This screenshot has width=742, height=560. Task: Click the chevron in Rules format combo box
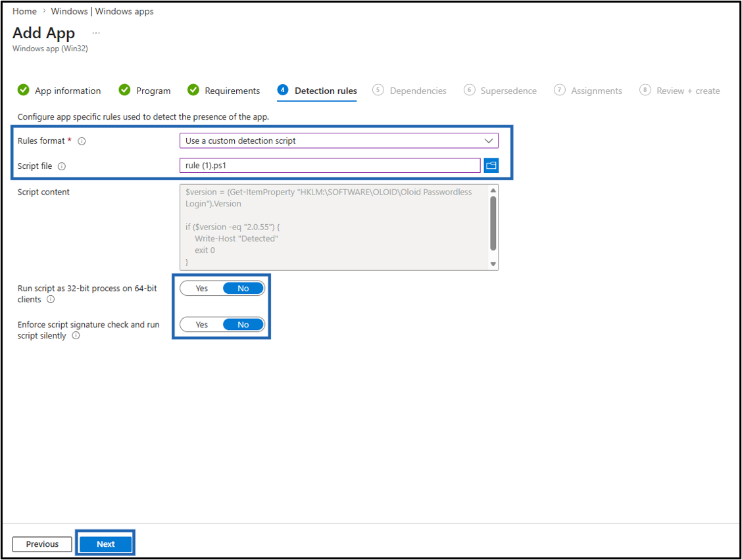(x=489, y=141)
